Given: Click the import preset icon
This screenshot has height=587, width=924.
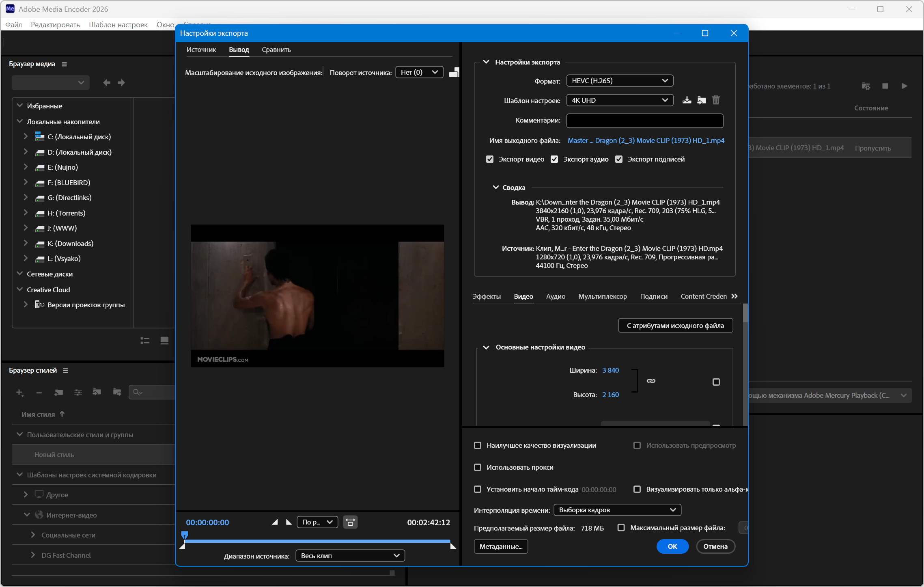Looking at the screenshot, I should pos(701,100).
